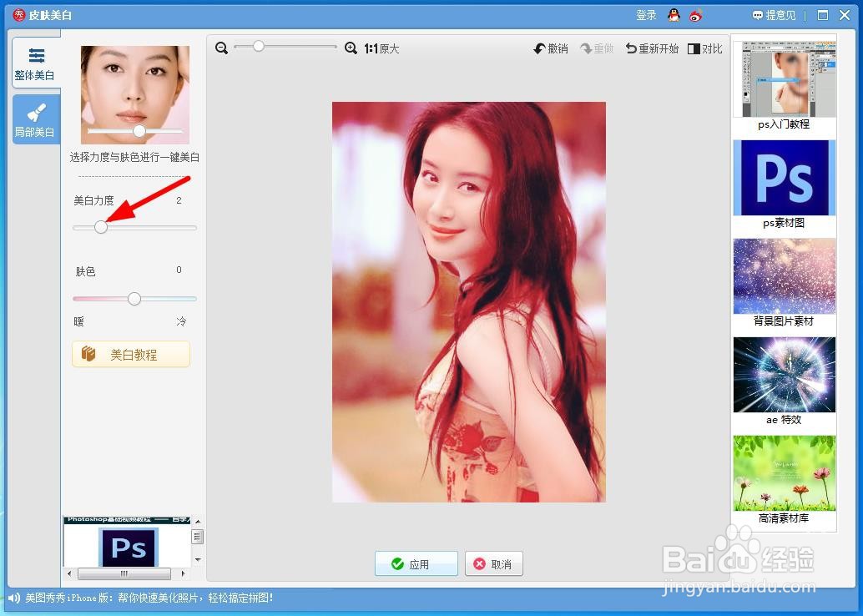Screen dimensions: 863x616
Task: Click 重新开始 to restart editing
Action: pos(652,48)
